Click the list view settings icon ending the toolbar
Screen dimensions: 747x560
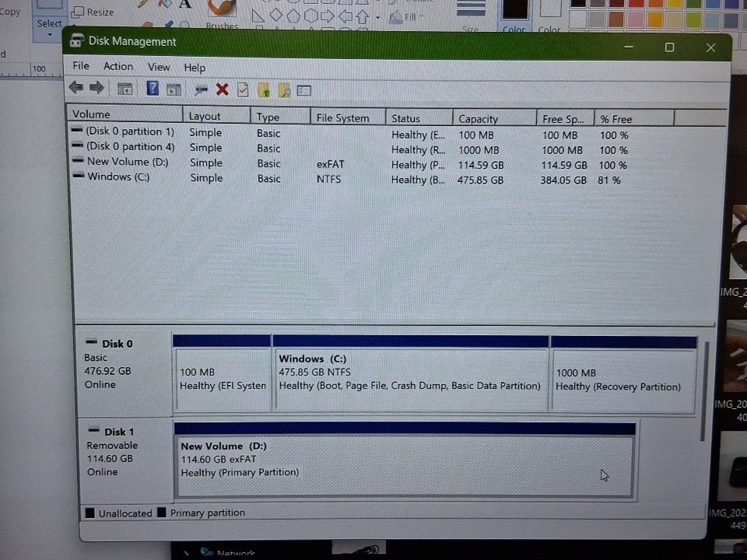(x=304, y=90)
